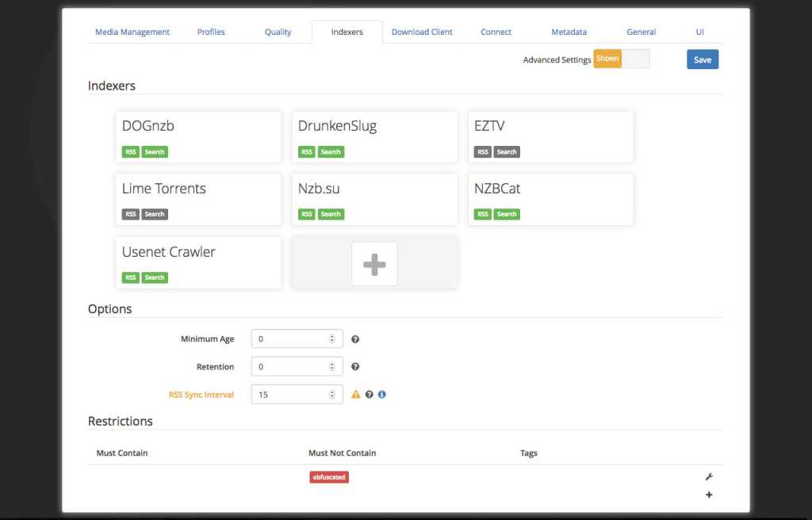
Task: Open the Quality tab
Action: point(278,32)
